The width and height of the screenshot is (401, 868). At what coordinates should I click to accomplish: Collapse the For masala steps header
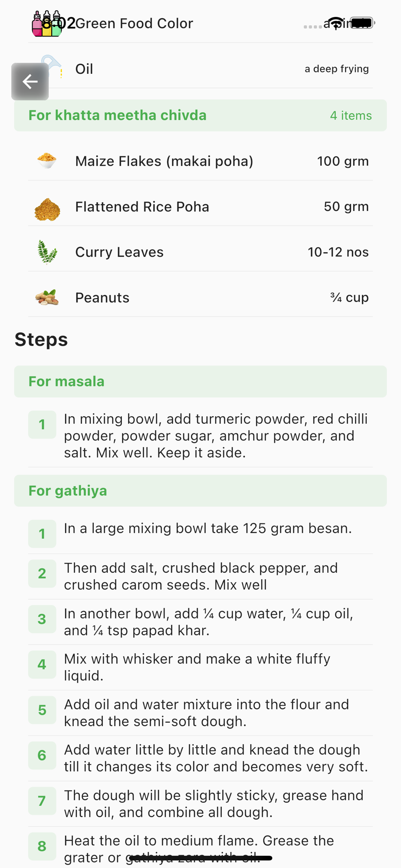pyautogui.click(x=200, y=381)
